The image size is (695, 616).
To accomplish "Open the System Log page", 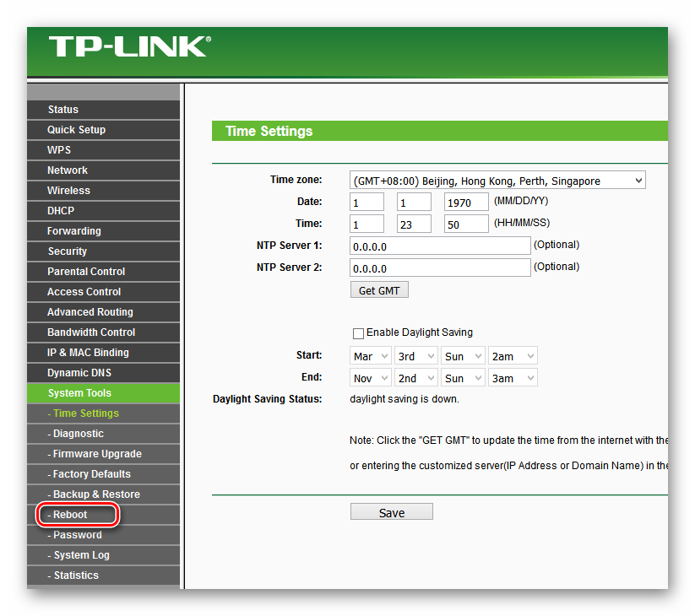I will point(81,555).
